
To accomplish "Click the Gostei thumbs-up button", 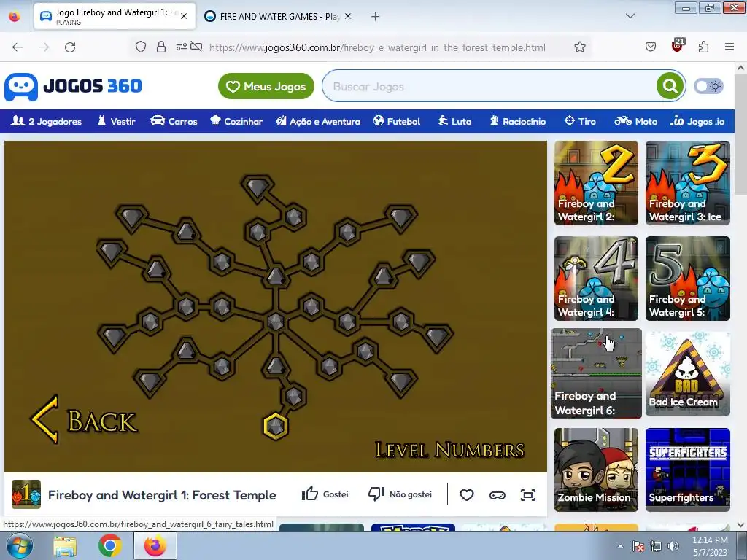I will click(325, 494).
